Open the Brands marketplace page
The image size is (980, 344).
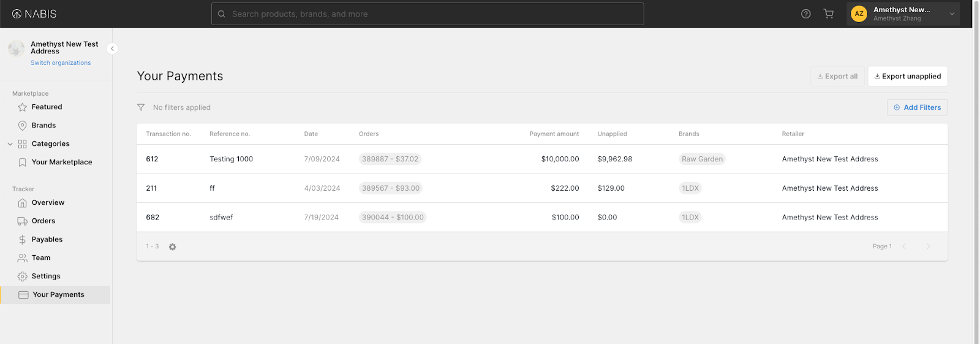[43, 125]
